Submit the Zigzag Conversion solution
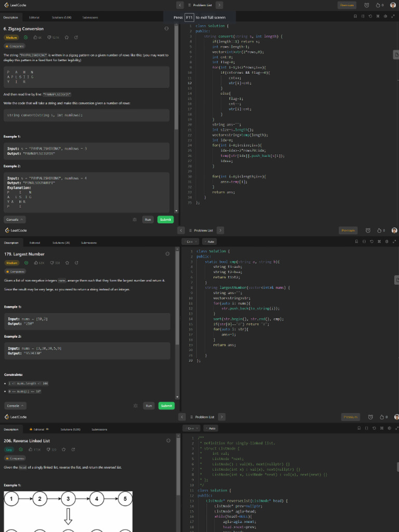399x532 pixels. pos(166,220)
